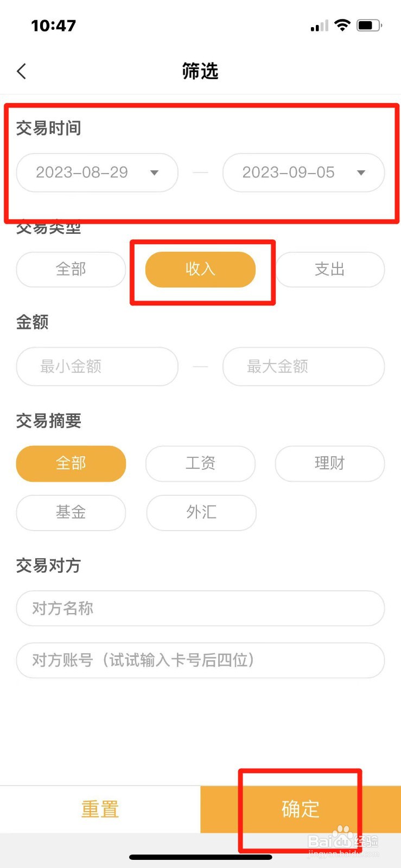Choose 全部 under 交易摘要
401x868 pixels.
tap(71, 463)
